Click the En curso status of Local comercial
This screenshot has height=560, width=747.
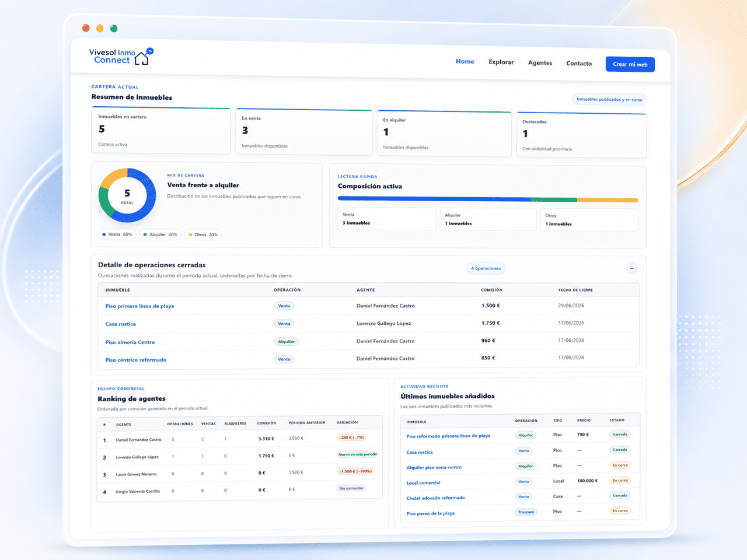click(620, 480)
